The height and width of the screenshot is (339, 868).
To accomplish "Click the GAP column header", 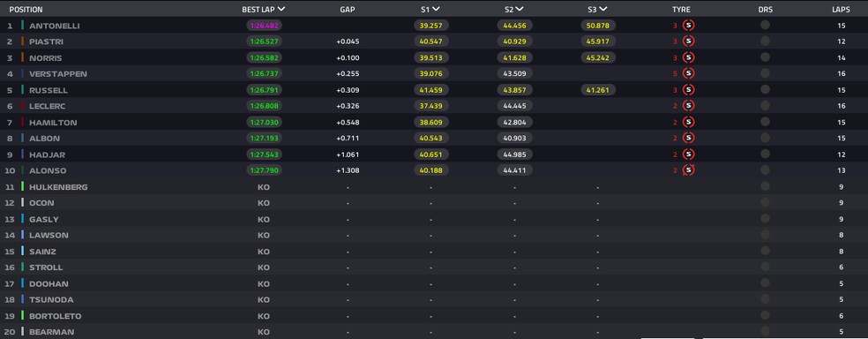I will pyautogui.click(x=348, y=10).
